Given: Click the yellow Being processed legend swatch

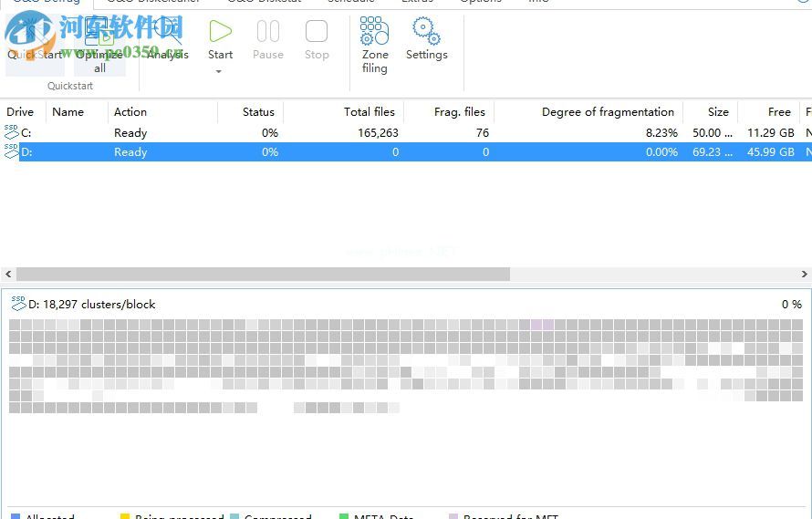Looking at the screenshot, I should (x=124, y=516).
